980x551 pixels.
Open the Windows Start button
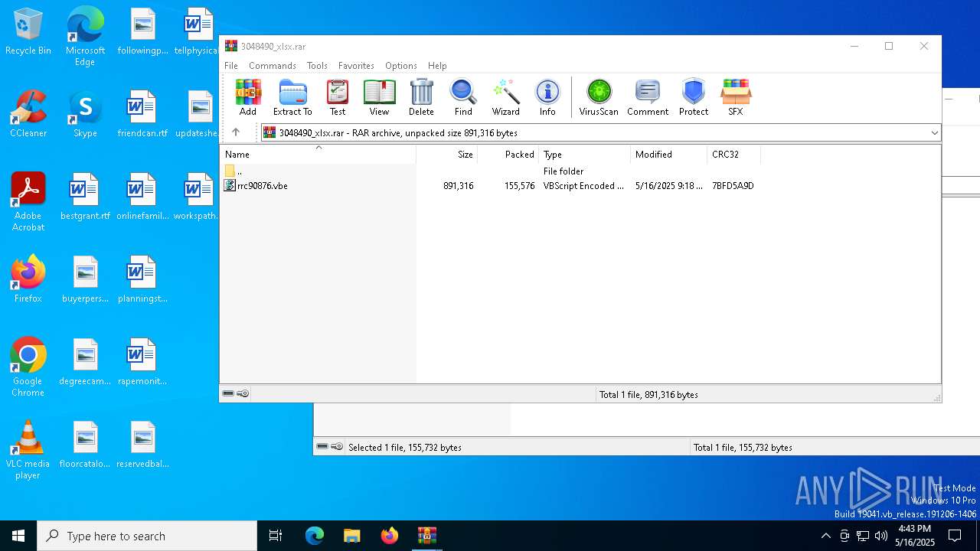(x=18, y=536)
